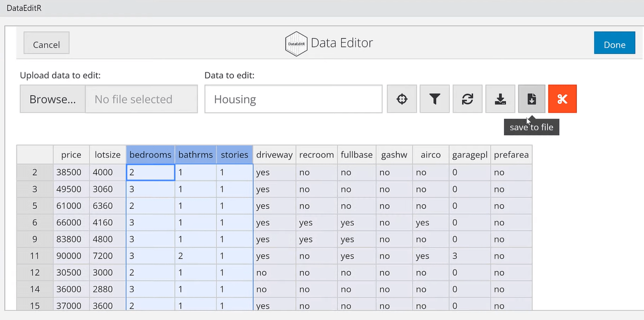Select row header 14
The width and height of the screenshot is (644, 320).
tap(35, 289)
